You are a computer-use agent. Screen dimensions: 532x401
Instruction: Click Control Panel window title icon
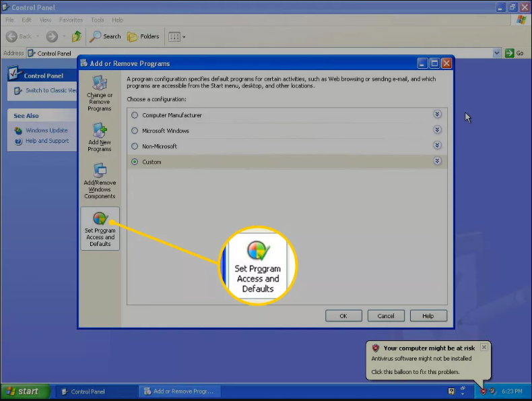coord(5,7)
